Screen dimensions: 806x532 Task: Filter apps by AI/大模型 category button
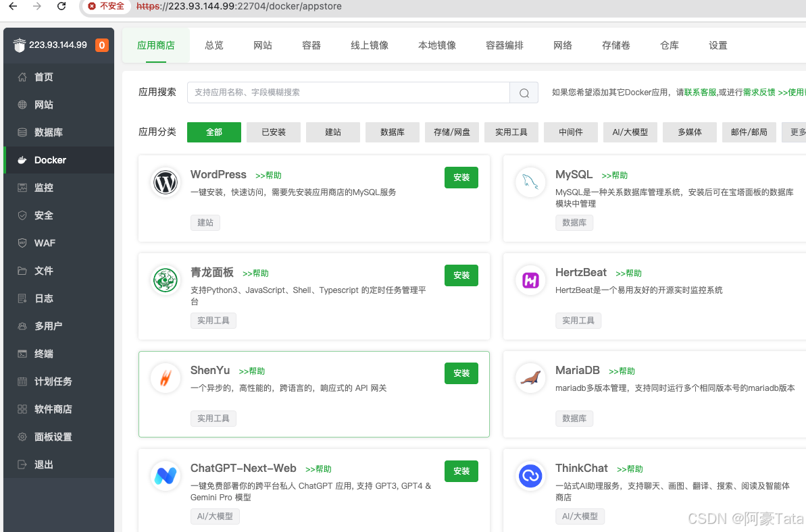pos(630,132)
